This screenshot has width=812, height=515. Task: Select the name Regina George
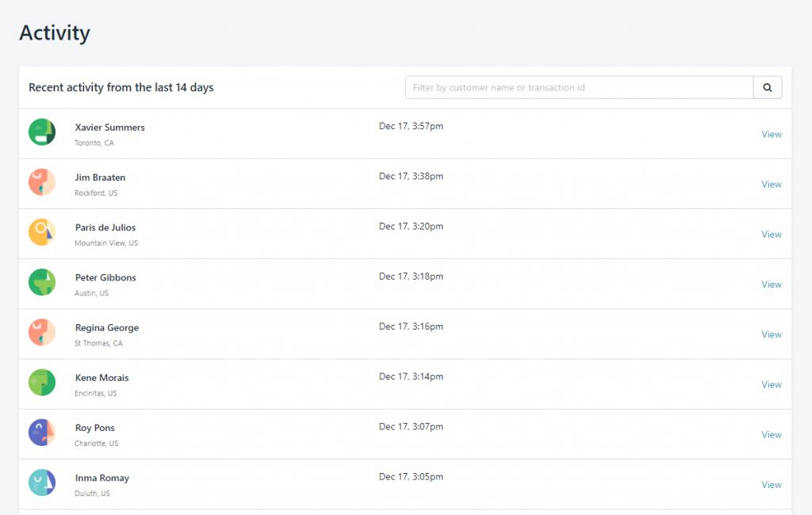107,328
